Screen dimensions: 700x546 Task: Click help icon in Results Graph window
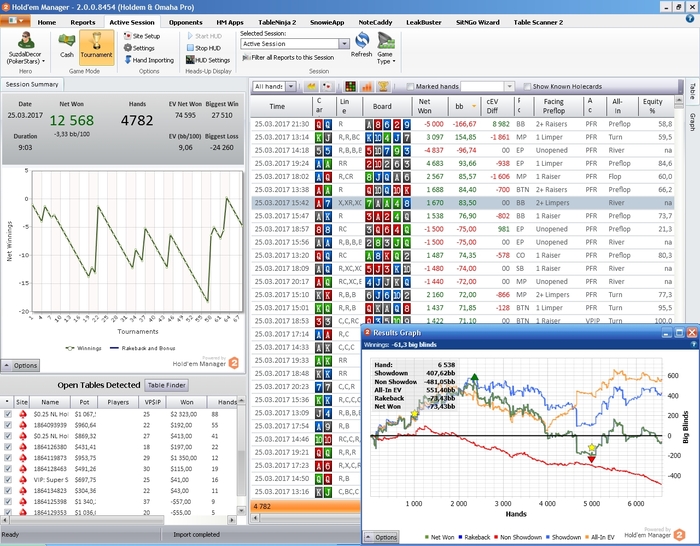(693, 345)
